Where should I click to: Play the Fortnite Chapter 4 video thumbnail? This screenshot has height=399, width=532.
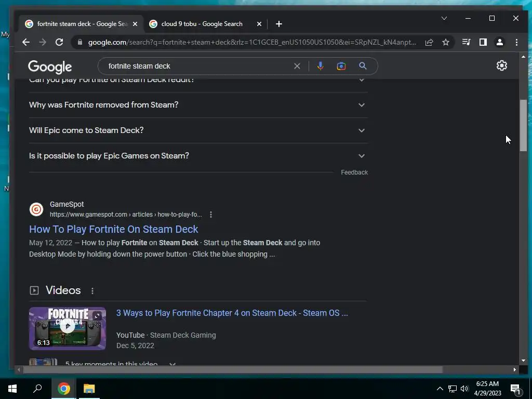pyautogui.click(x=68, y=328)
